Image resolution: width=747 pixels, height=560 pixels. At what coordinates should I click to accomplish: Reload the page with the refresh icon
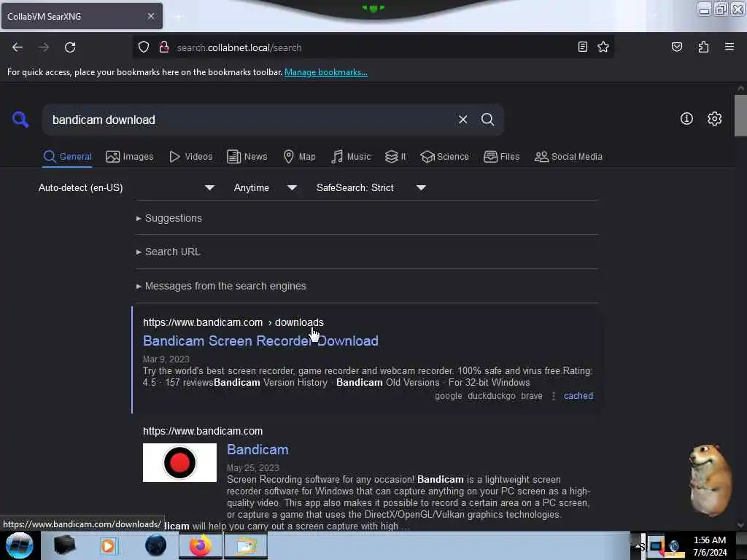(x=70, y=47)
